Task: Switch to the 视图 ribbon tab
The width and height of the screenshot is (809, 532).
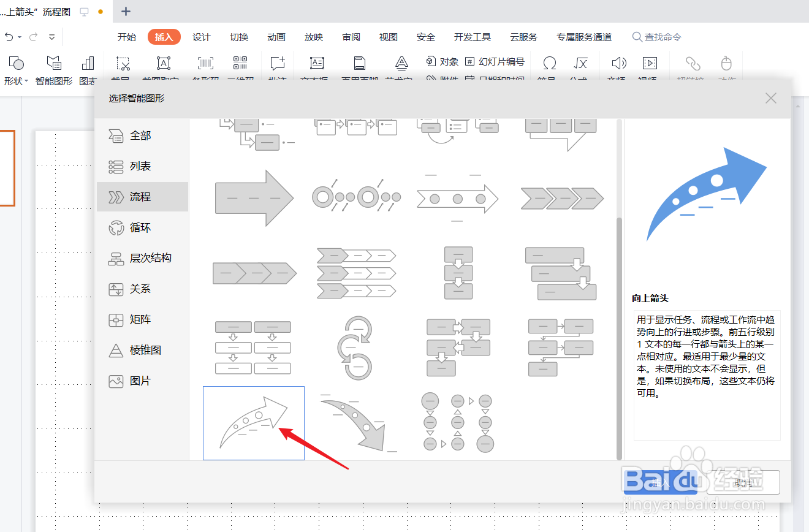Action: tap(389, 37)
